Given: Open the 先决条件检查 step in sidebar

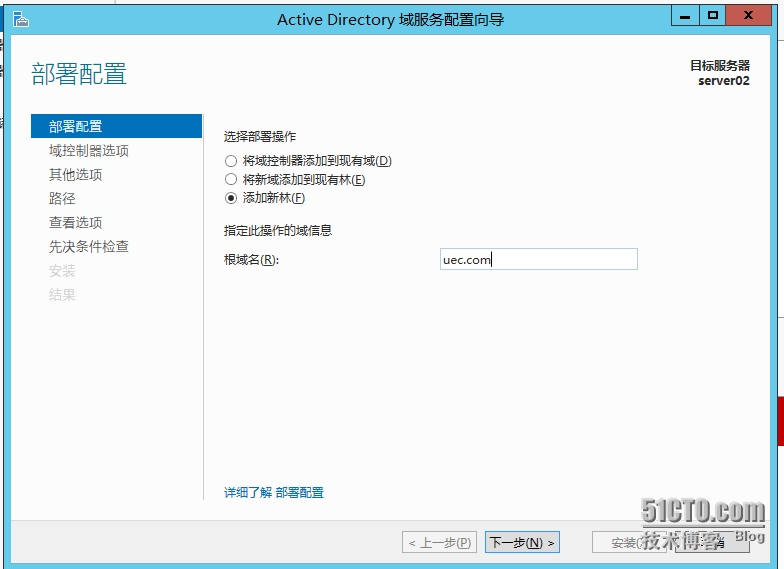Looking at the screenshot, I should (88, 246).
